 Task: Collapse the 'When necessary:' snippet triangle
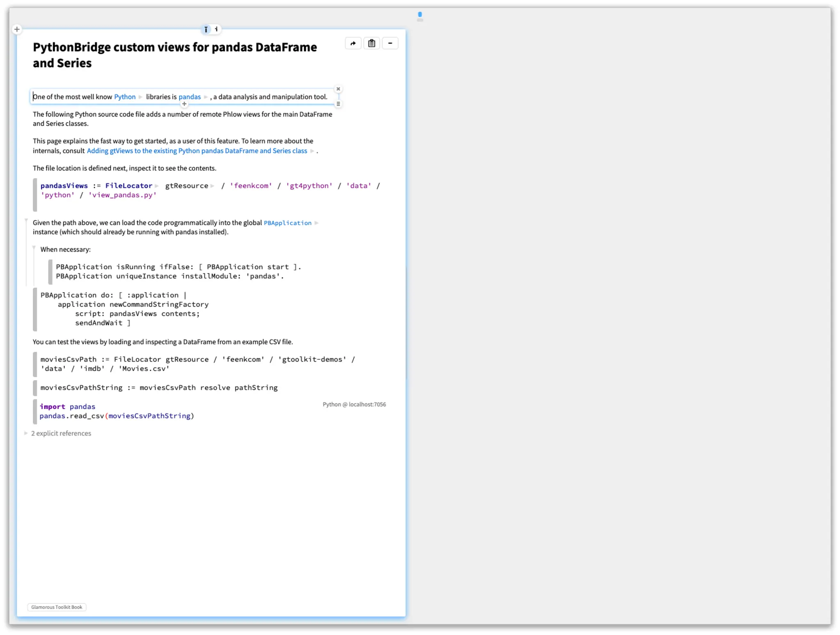[x=34, y=248]
